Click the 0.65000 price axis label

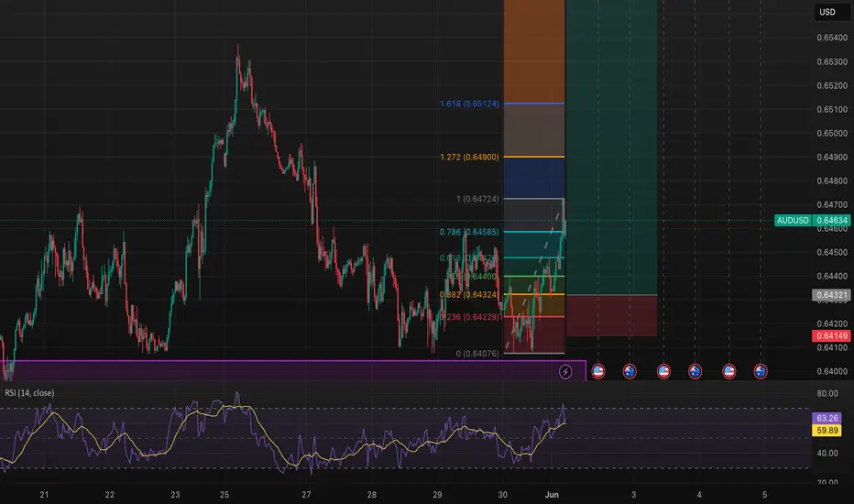[832, 133]
